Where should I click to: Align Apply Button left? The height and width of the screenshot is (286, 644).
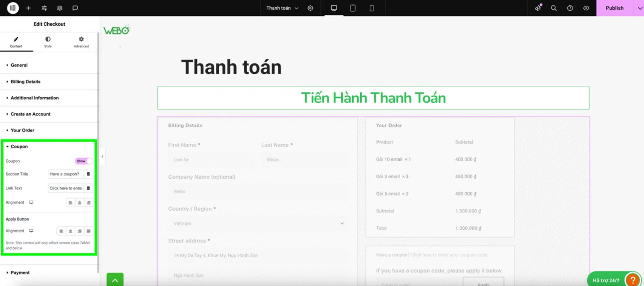[x=61, y=231]
